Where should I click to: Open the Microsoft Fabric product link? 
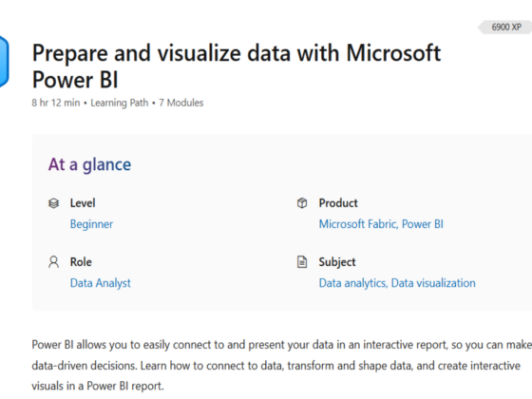pos(357,224)
